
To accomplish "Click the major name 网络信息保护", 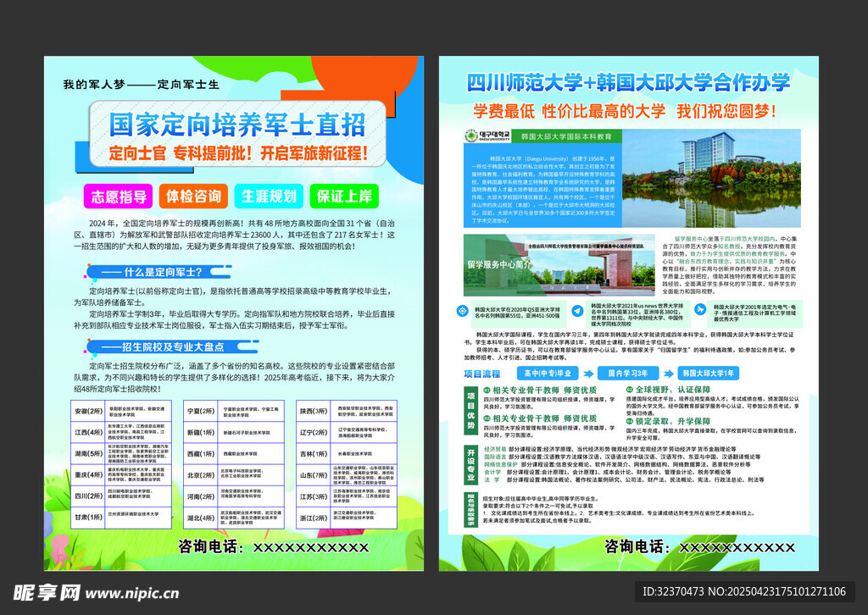I will pos(501,464).
